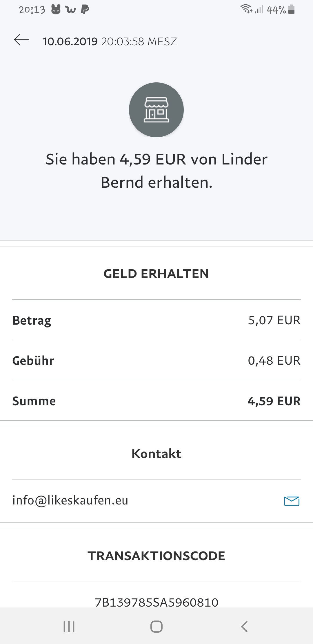
Task: Tap the info@likeskaufen.eu email address
Action: (70, 500)
